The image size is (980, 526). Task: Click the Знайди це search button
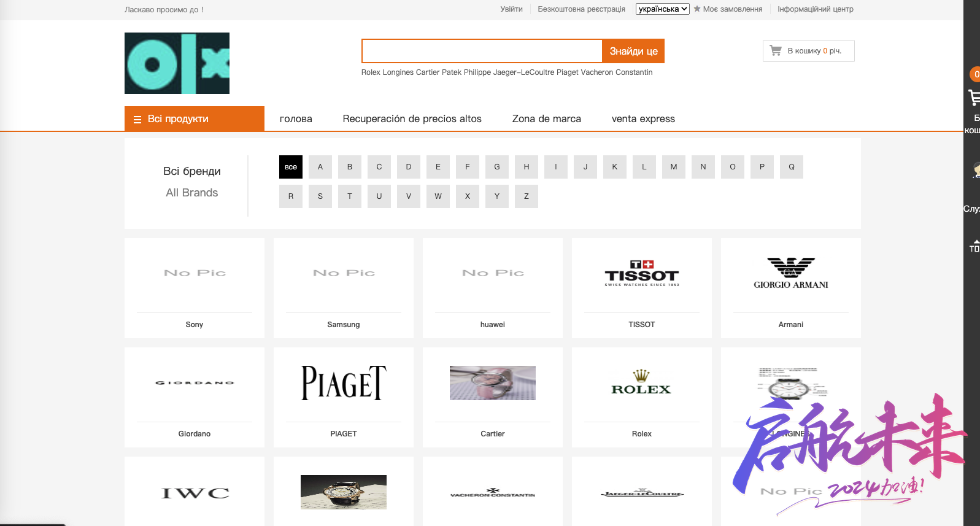click(633, 51)
